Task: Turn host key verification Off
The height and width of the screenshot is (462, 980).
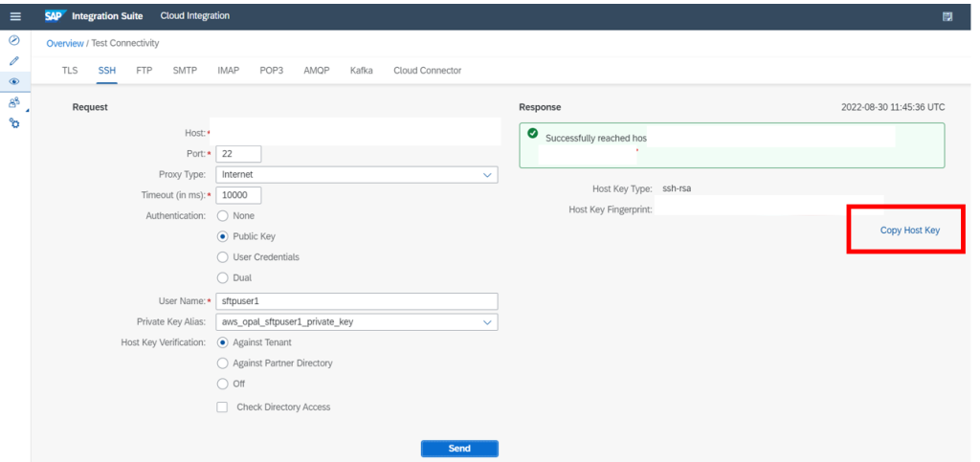Action: 222,384
